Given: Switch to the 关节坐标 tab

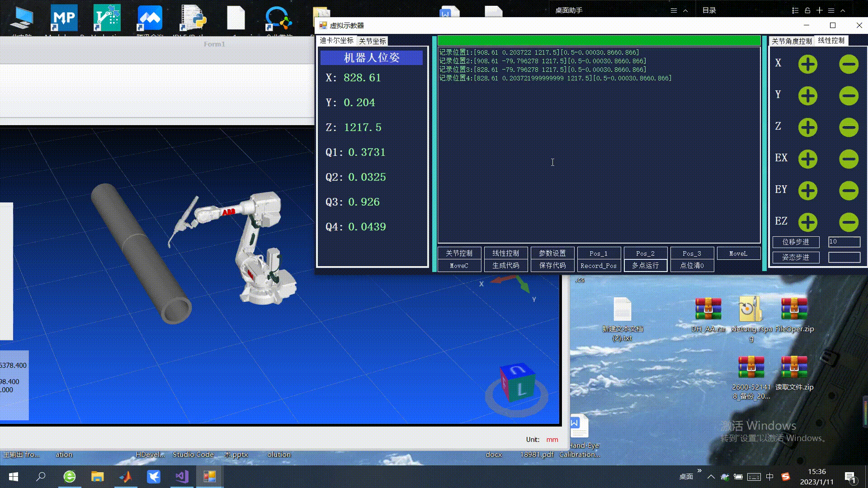Looking at the screenshot, I should click(x=372, y=41).
